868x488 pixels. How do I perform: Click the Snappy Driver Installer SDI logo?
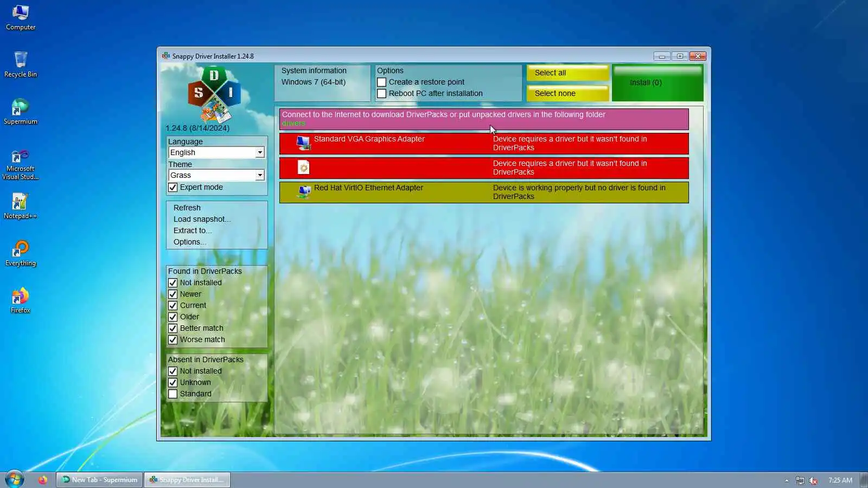(x=214, y=95)
